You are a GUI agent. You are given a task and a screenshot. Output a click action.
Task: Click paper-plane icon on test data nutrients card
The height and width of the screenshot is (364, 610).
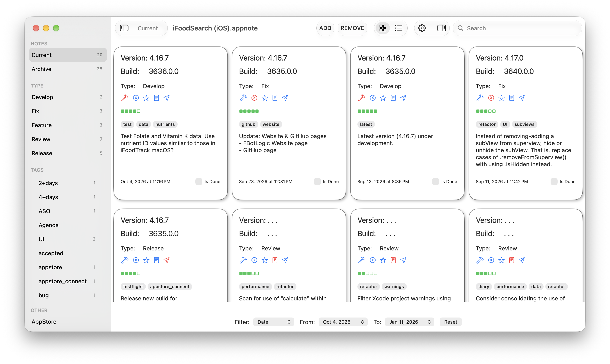click(167, 98)
